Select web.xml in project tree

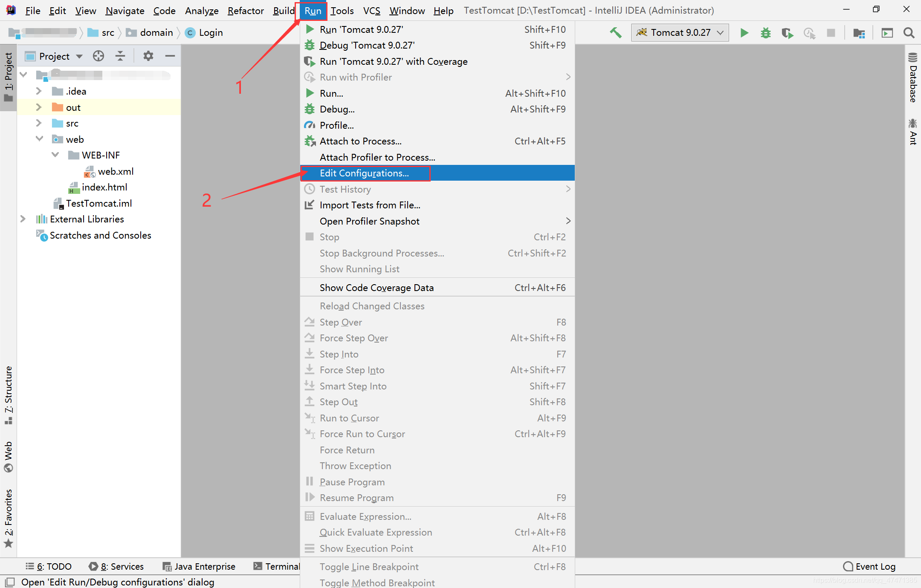click(x=109, y=171)
